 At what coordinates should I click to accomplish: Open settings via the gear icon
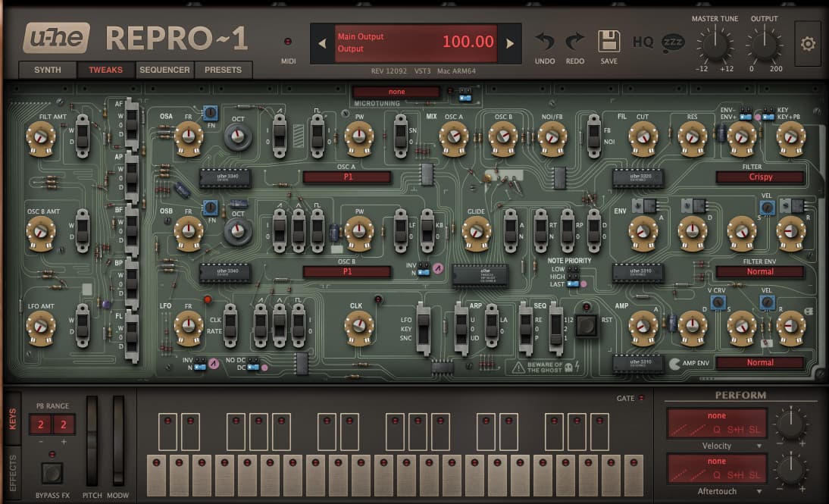pos(808,43)
